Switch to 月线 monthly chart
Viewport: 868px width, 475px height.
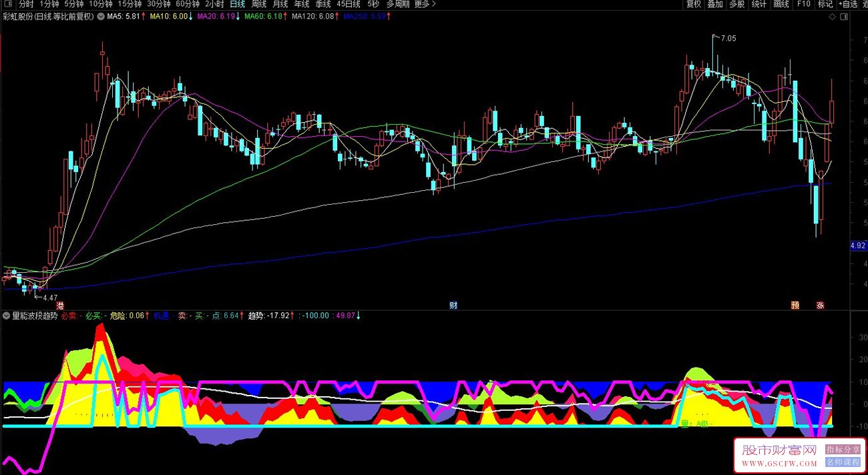click(280, 4)
